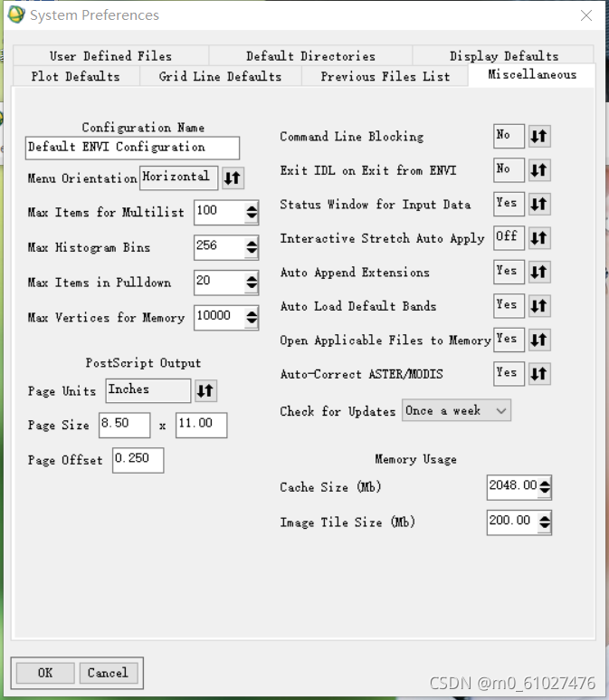Click the Page Offset field 0.250
Image resolution: width=609 pixels, height=700 pixels.
138,460
